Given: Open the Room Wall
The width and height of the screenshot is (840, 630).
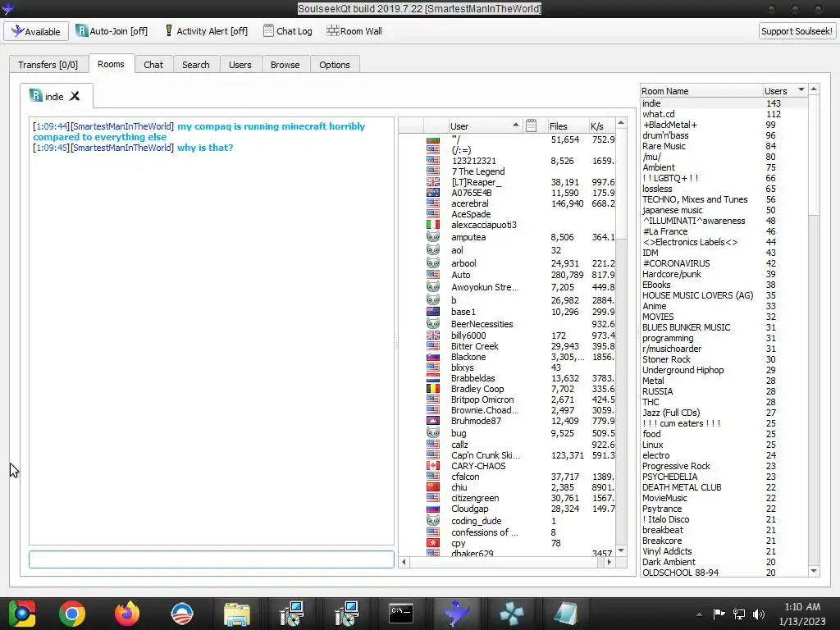Looking at the screenshot, I should coord(354,31).
